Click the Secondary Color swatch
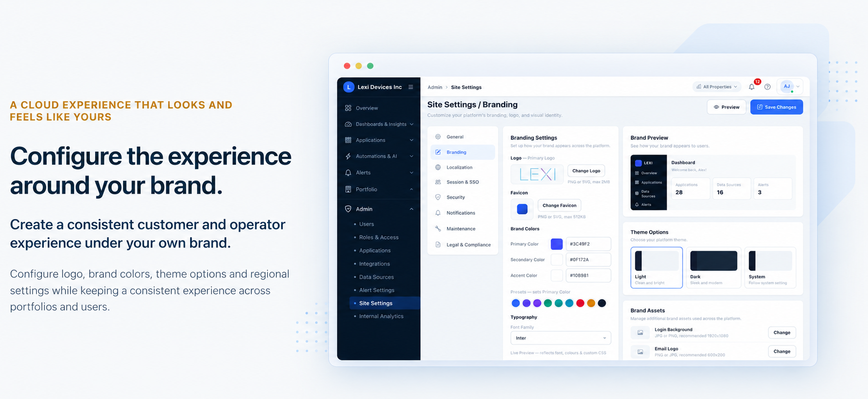 pos(557,260)
